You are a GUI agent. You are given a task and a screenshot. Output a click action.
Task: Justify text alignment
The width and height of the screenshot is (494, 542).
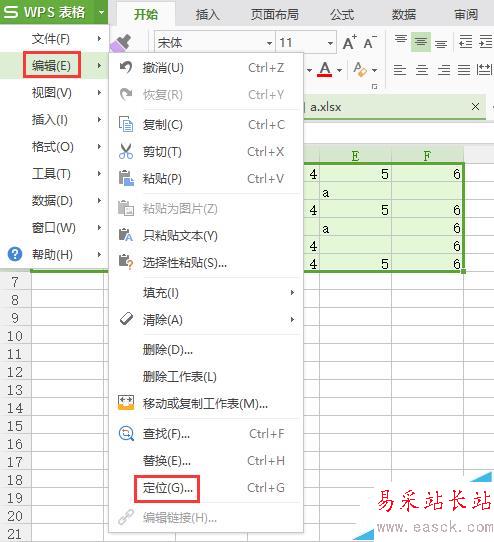pos(464,70)
